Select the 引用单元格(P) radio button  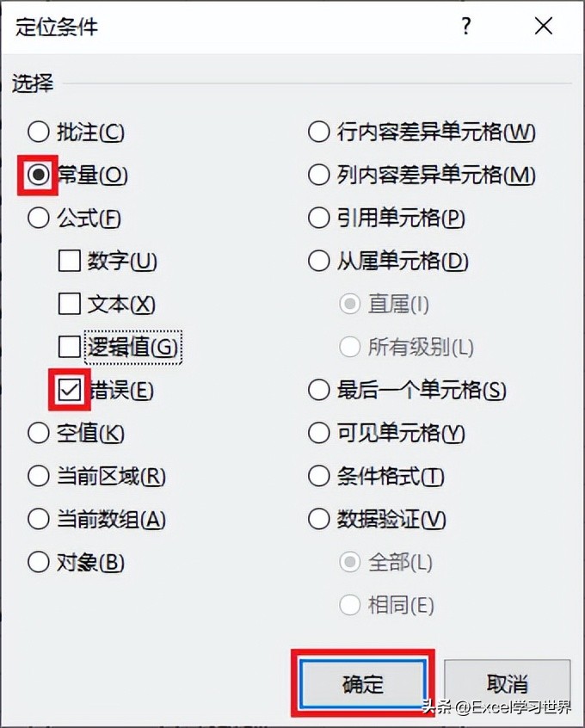pyautogui.click(x=318, y=218)
